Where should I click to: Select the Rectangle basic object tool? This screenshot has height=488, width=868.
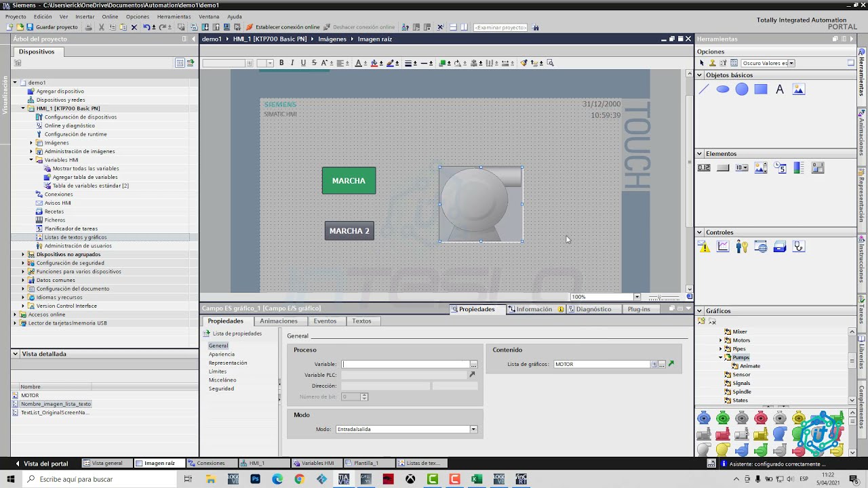(761, 89)
